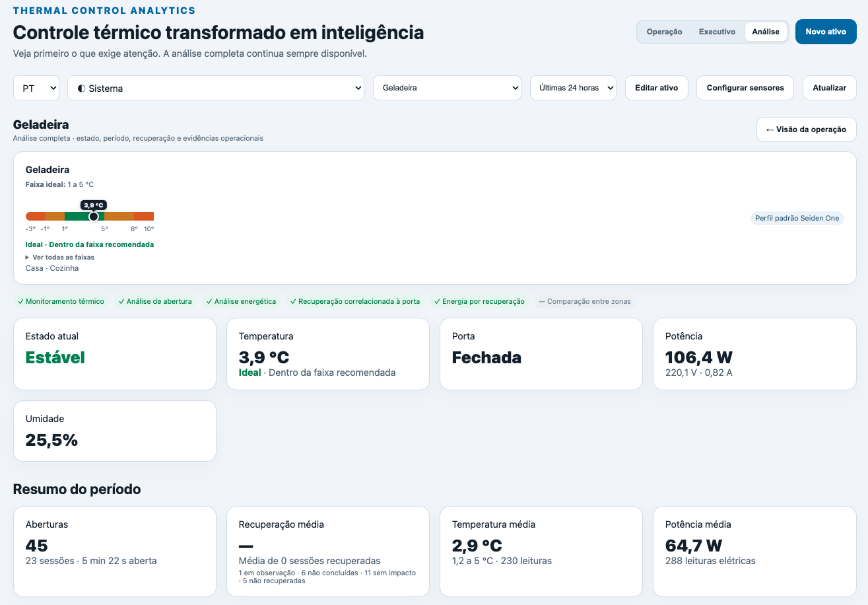This screenshot has height=605, width=868.
Task: Select the Análise tab
Action: [766, 32]
